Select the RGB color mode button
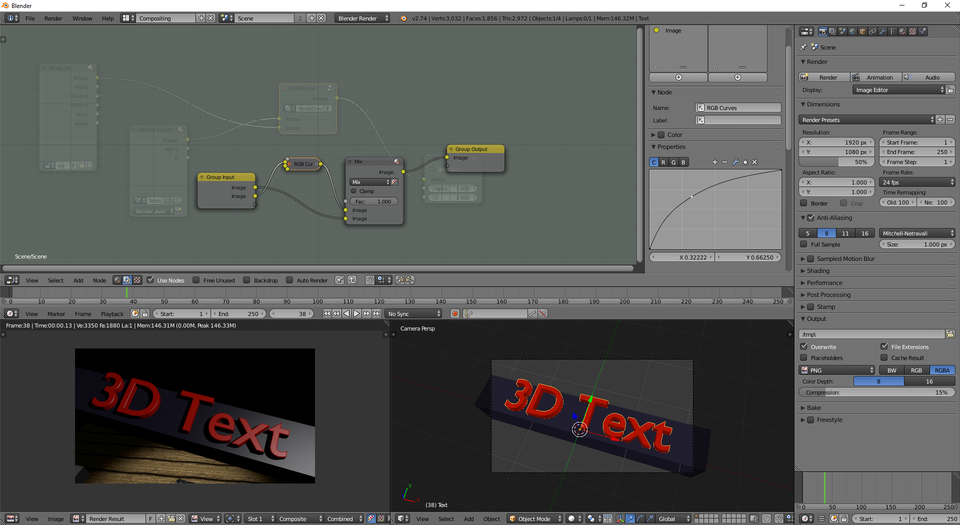 click(x=917, y=370)
